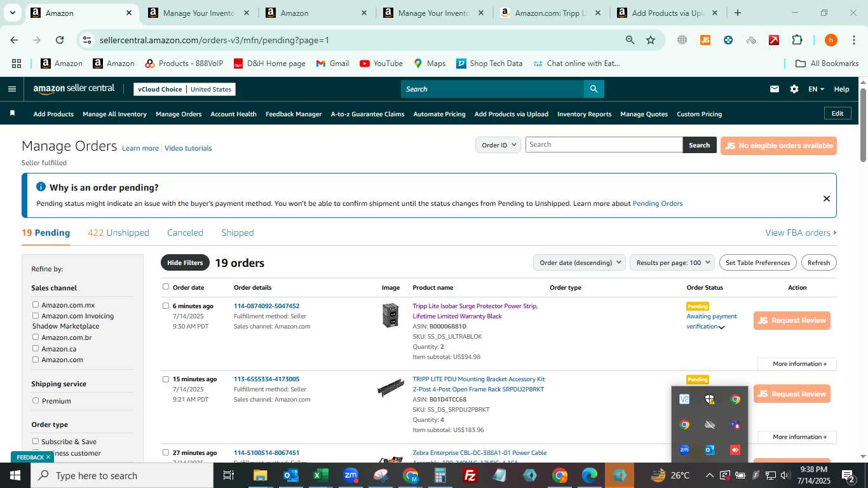
Task: Click the Order ID search input field
Action: tap(604, 144)
